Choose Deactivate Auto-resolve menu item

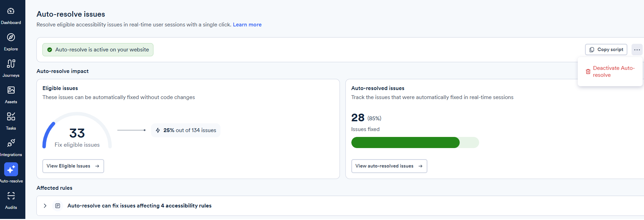[610, 72]
